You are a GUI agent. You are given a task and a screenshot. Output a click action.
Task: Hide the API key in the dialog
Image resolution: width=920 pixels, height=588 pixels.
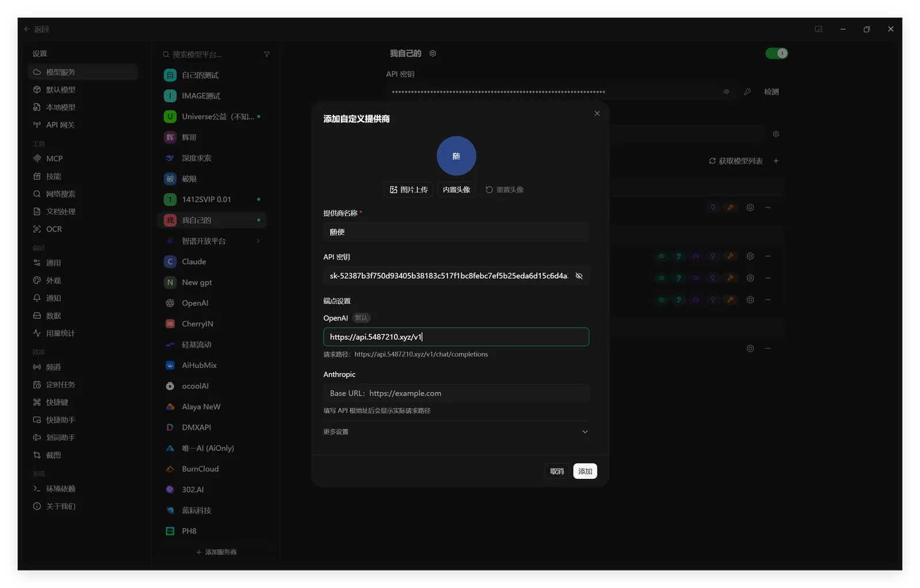(x=579, y=276)
